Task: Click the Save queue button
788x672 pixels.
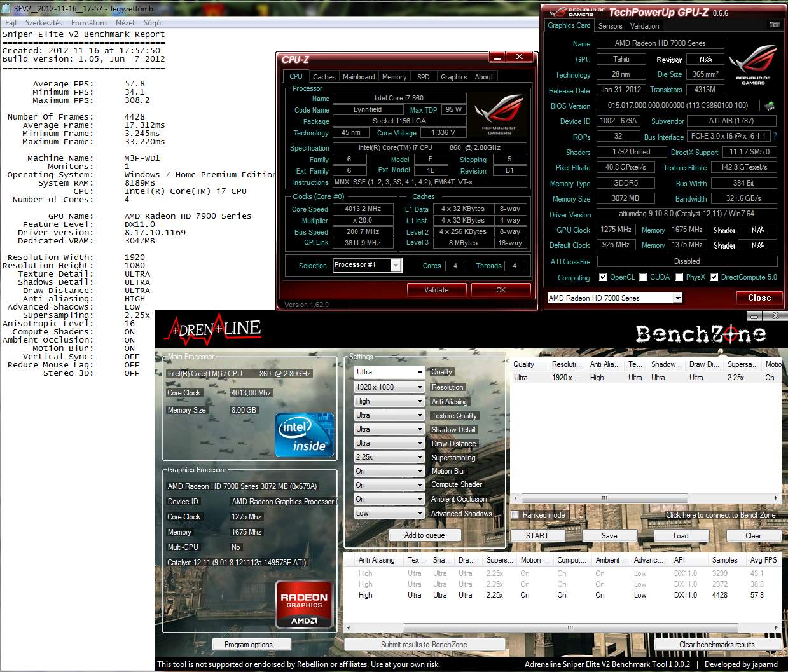Action: 609,535
